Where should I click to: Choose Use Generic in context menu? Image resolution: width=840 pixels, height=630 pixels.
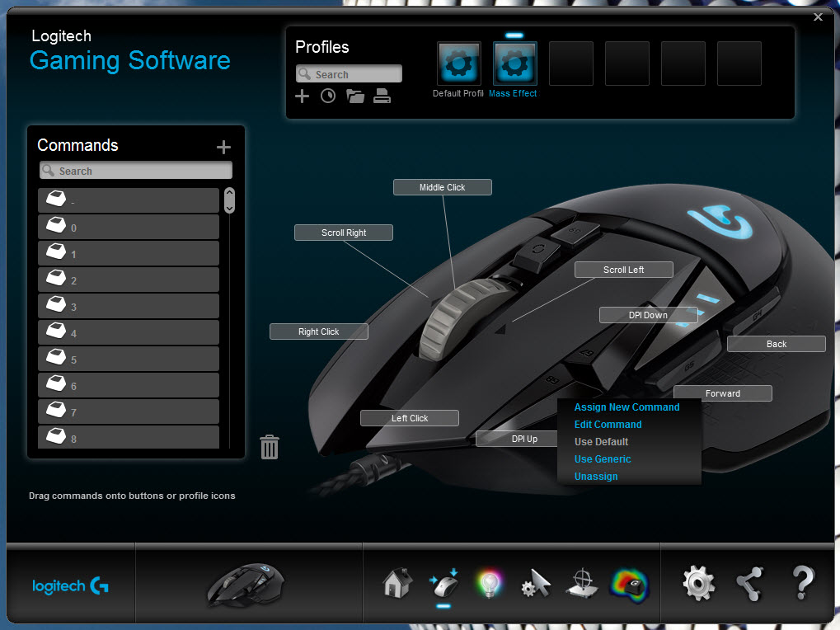tap(603, 459)
